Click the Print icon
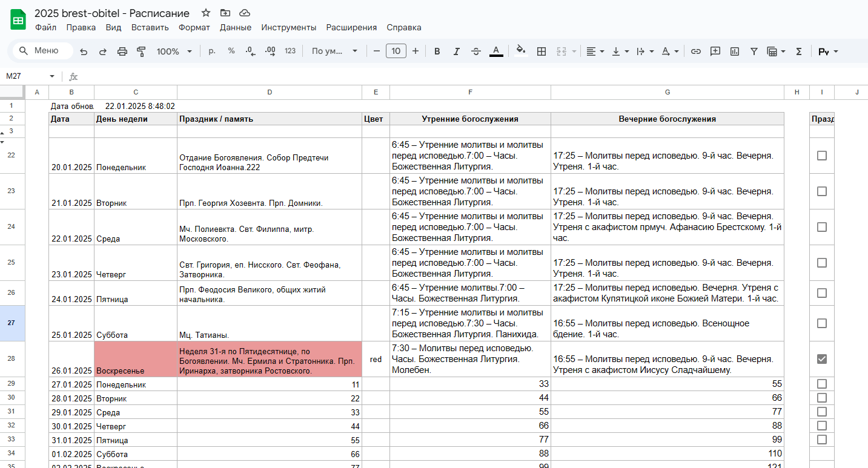 pos(122,51)
